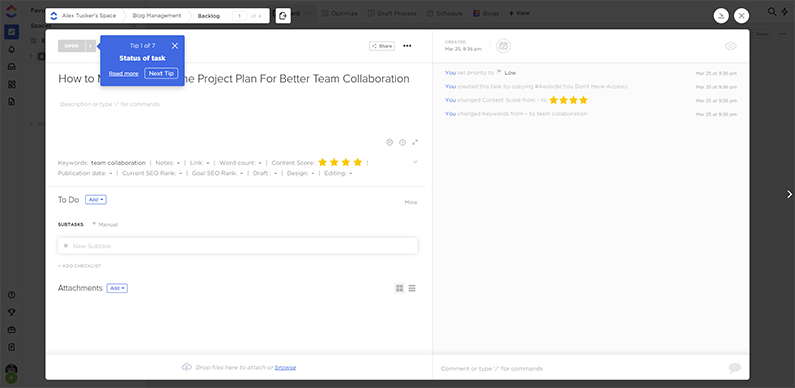Click the ClickUp logo in sidebar

pyautogui.click(x=12, y=11)
